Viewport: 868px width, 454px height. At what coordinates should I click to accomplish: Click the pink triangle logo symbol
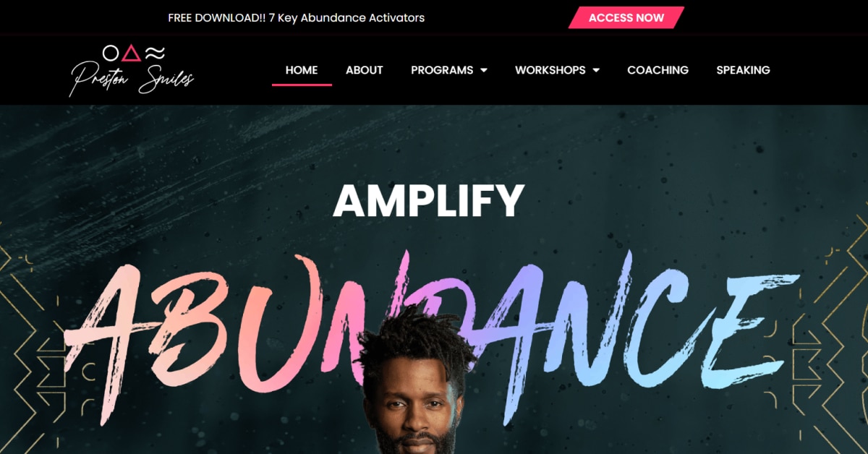tap(131, 53)
